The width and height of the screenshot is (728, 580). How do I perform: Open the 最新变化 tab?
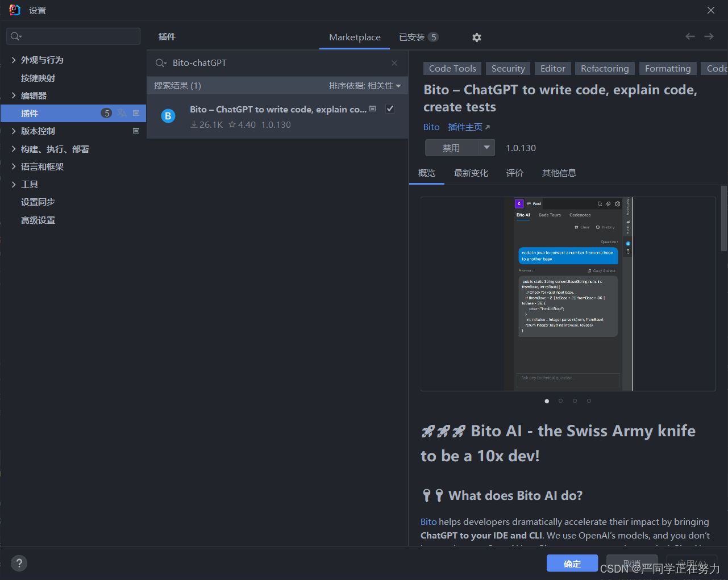pyautogui.click(x=471, y=173)
